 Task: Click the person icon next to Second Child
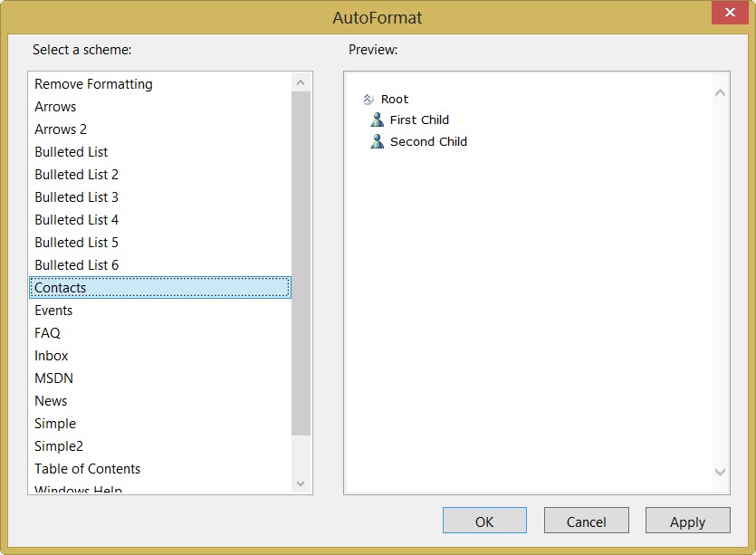[x=377, y=141]
